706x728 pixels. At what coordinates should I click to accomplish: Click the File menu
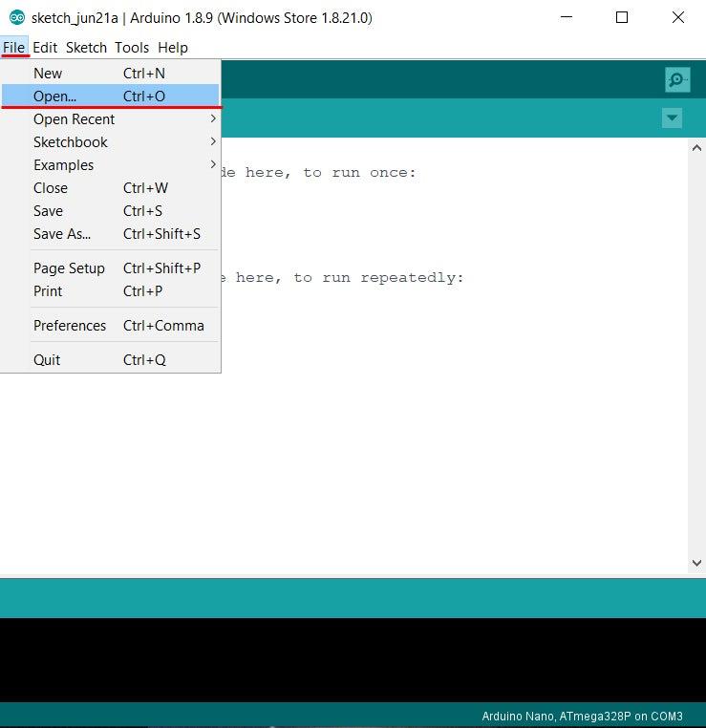(14, 48)
